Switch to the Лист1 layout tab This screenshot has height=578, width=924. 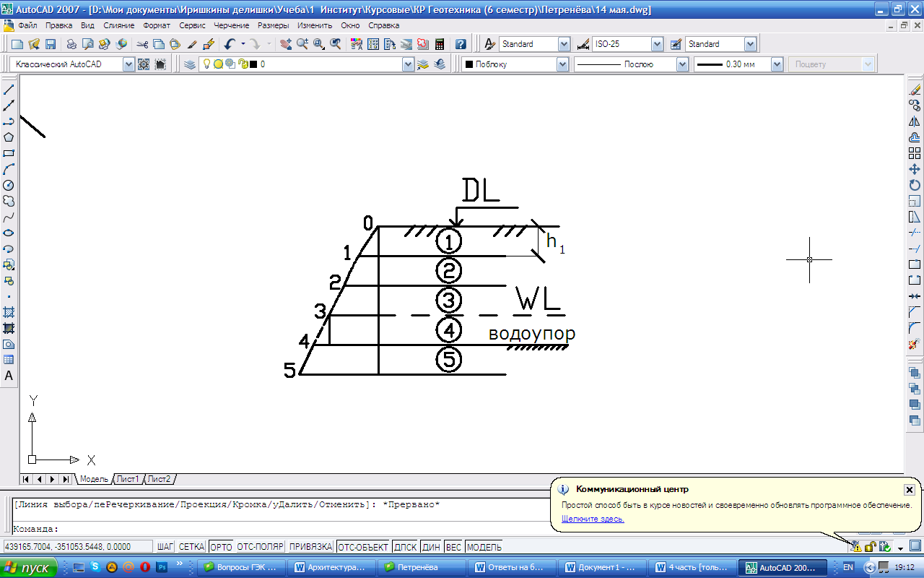[128, 479]
